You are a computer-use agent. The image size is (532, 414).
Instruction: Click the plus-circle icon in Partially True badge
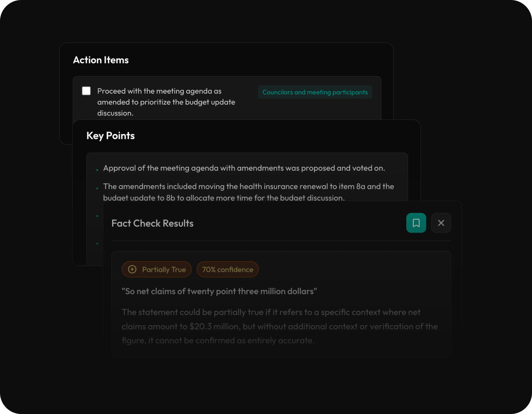click(x=132, y=269)
